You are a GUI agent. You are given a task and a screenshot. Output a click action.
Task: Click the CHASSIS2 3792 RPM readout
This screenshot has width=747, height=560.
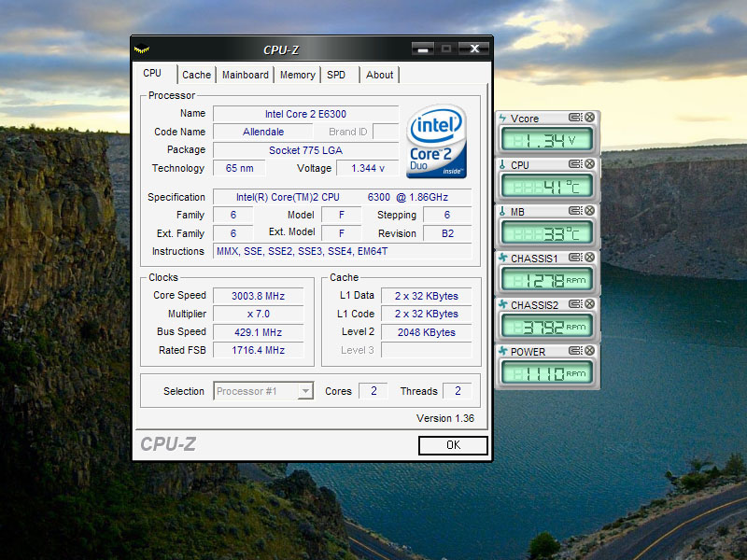pyautogui.click(x=547, y=327)
